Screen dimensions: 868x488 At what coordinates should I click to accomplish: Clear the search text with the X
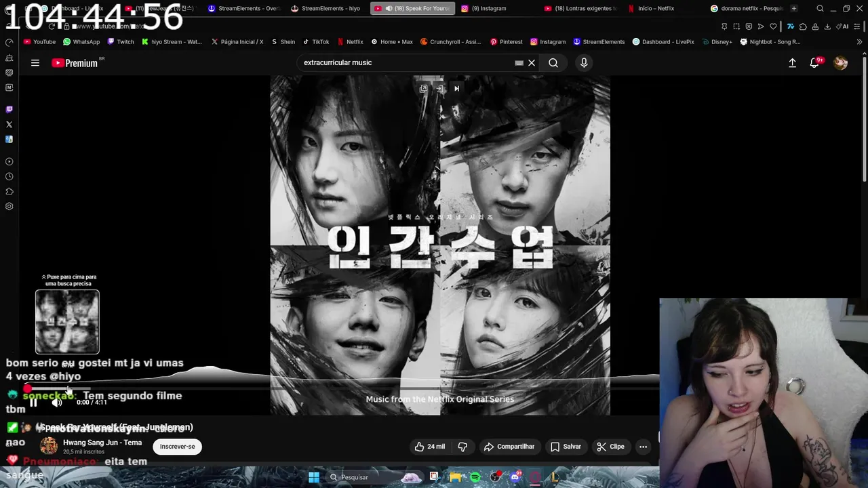pyautogui.click(x=532, y=63)
